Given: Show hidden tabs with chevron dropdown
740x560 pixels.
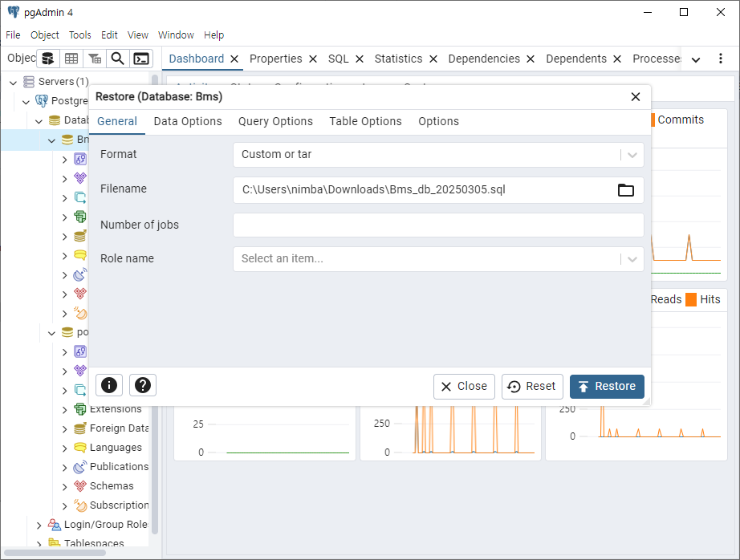Looking at the screenshot, I should 696,59.
